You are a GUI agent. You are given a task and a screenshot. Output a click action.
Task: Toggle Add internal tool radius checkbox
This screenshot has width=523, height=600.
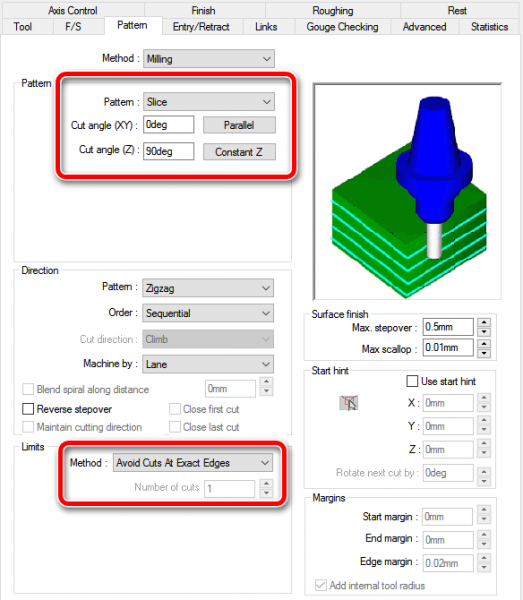tap(321, 585)
